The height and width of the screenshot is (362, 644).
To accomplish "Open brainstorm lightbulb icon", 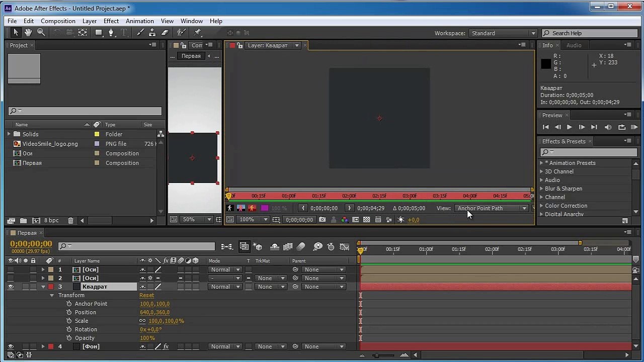I will coord(317,246).
